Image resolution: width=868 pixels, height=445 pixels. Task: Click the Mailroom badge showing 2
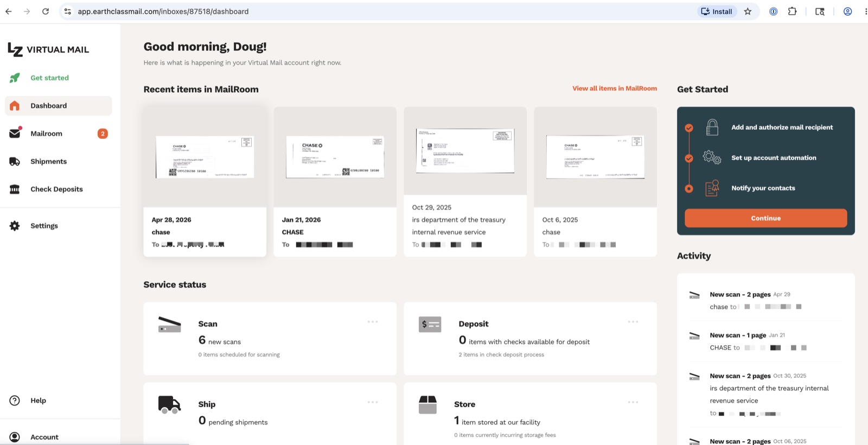[x=103, y=133]
